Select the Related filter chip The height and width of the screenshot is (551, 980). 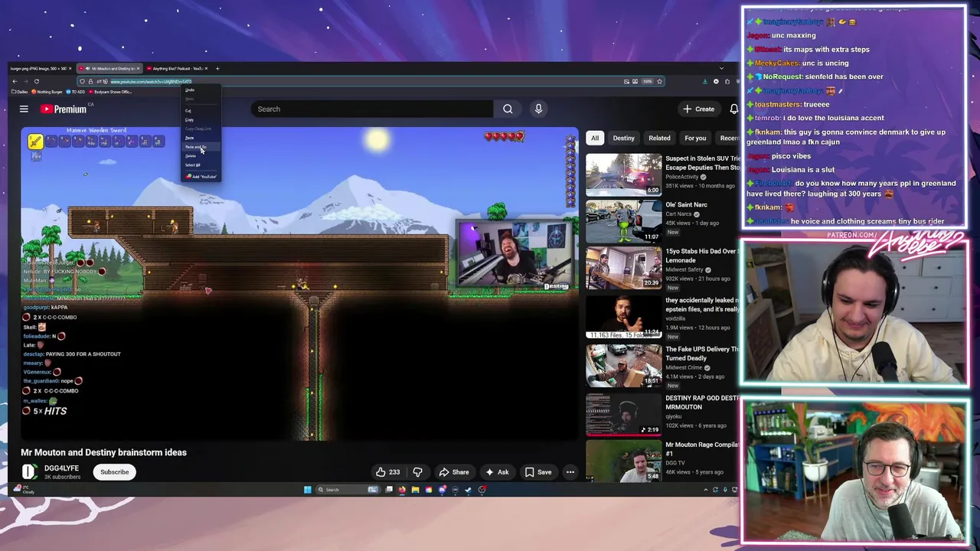[x=659, y=138]
